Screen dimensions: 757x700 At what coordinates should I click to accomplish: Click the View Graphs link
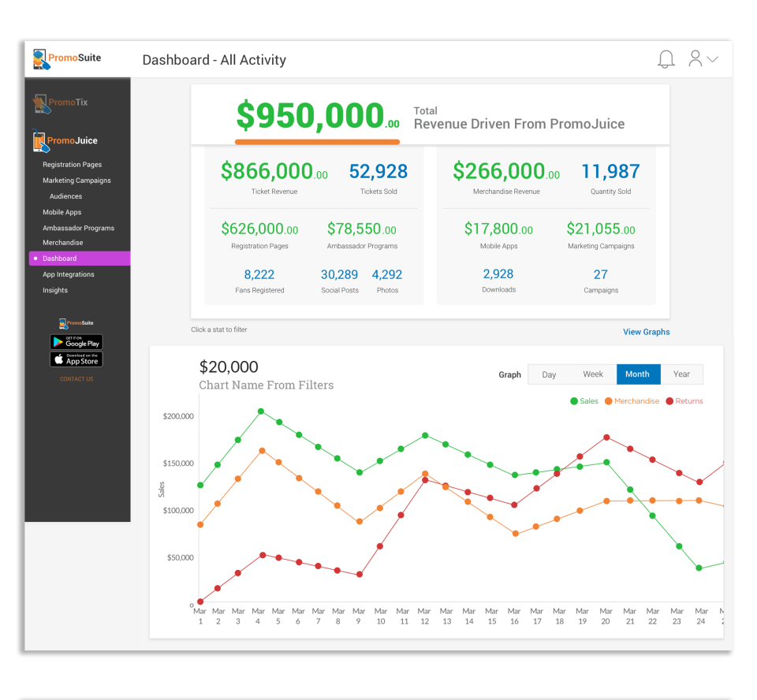click(646, 332)
